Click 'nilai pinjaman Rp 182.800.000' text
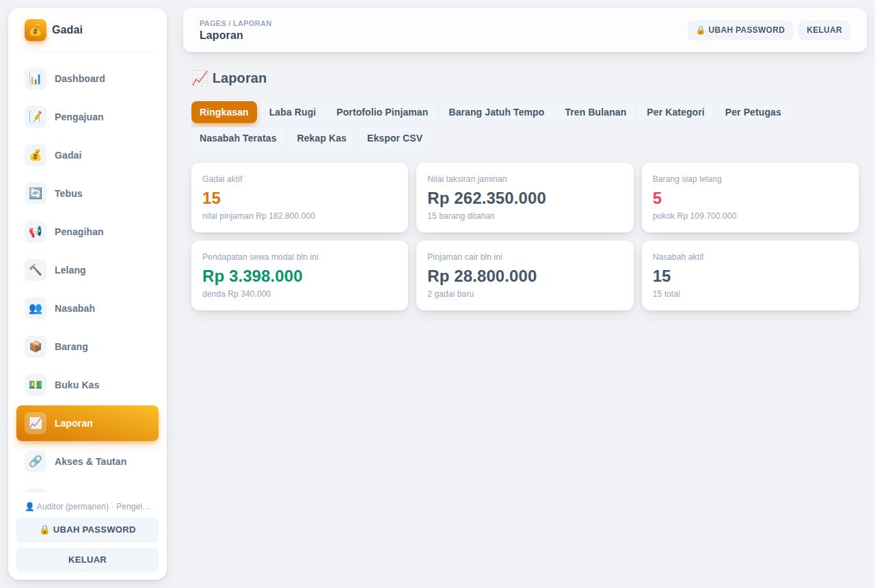Image resolution: width=875 pixels, height=588 pixels. [258, 216]
